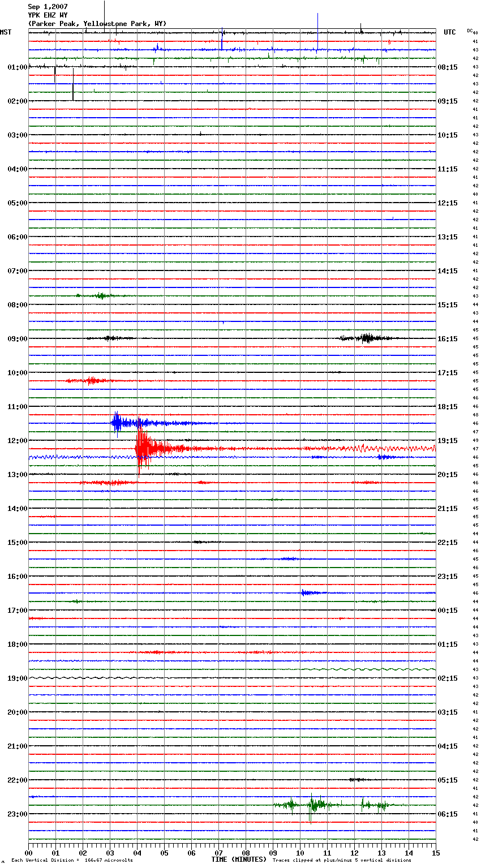This screenshot has height=868, width=481.
Task: Select the 13:00 MST row label
Action: pos(18,475)
